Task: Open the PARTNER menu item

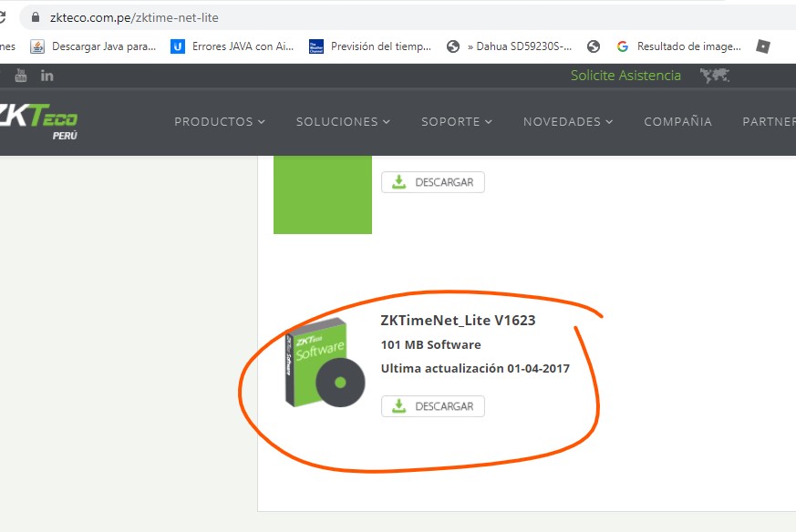Action: coord(769,122)
